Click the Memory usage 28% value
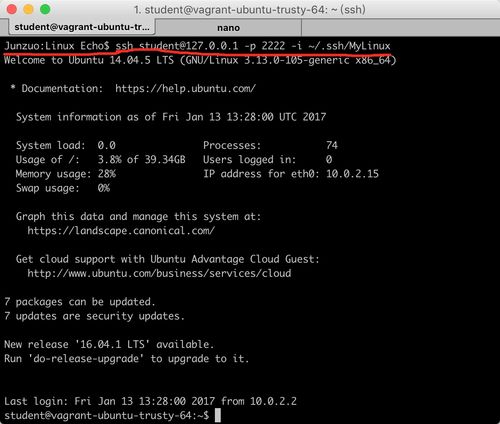Screen dimensions: 500x424 107,174
